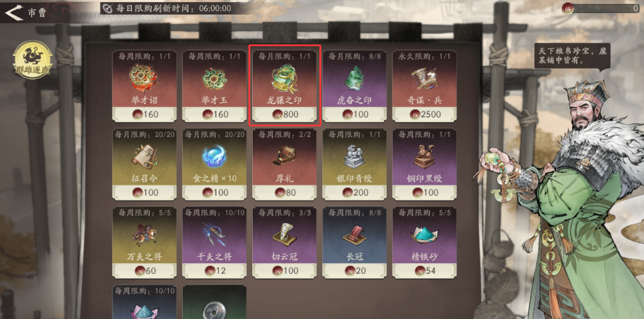
Task: Click the coin item card at bottom
Action: click(x=214, y=302)
